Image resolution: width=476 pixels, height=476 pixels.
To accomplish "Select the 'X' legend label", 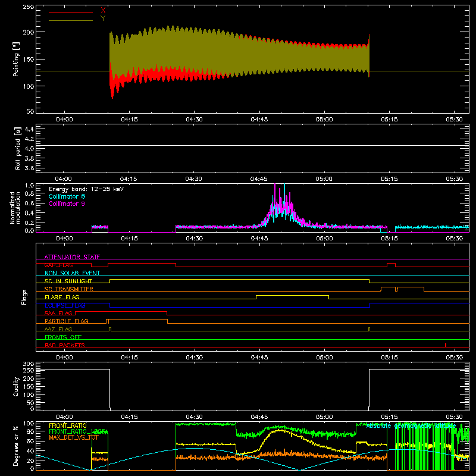I will pos(103,11).
